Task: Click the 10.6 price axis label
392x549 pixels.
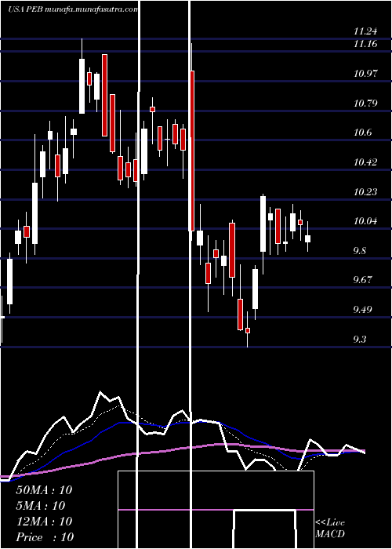Action: (x=362, y=133)
